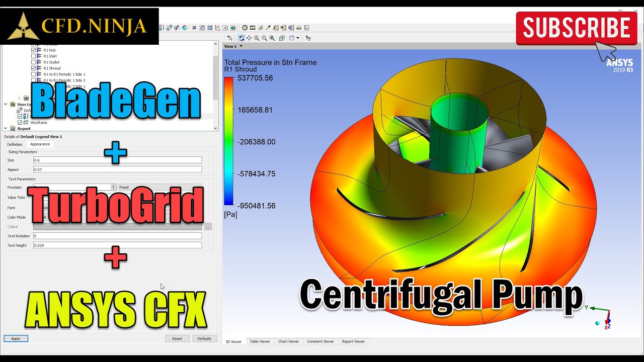Viewport: 644px width, 362px height.
Task: Click the Zoom tool with magnifier
Action: pos(257,38)
